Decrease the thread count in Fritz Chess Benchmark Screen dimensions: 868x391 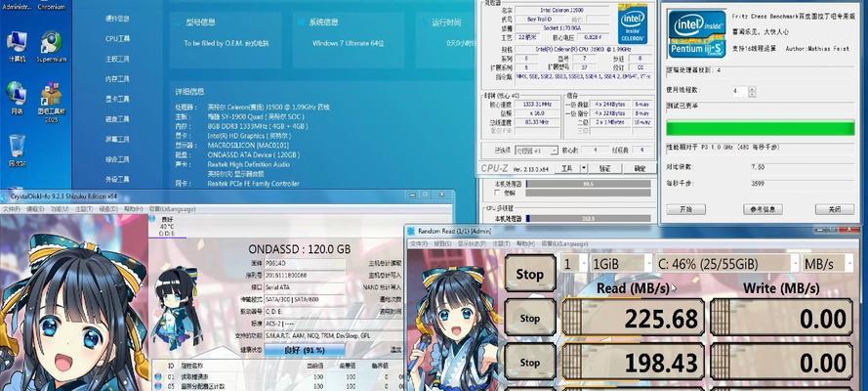click(x=752, y=93)
